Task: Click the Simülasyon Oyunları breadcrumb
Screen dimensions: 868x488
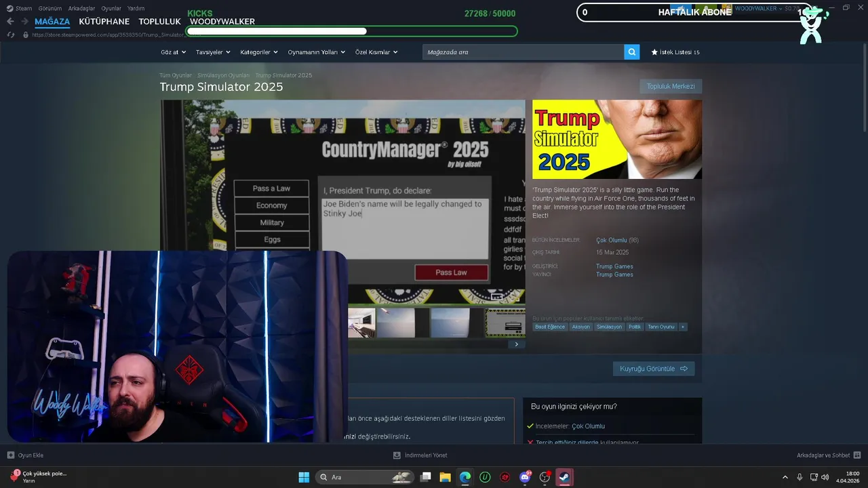Action: tap(223, 75)
